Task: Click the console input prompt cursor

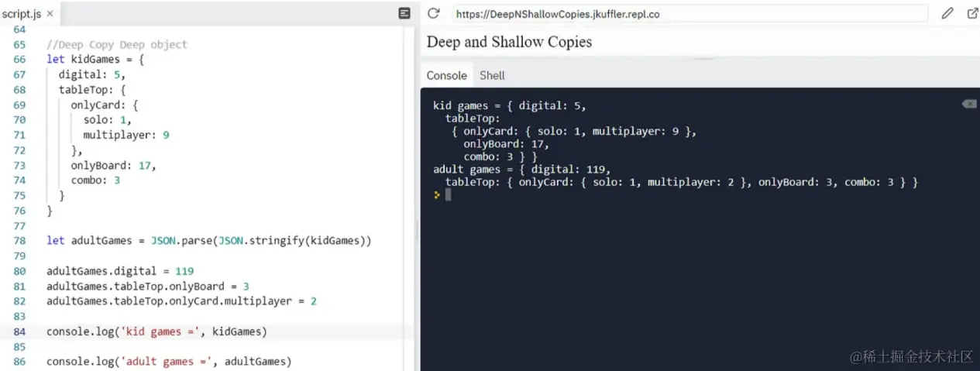Action: tap(448, 194)
